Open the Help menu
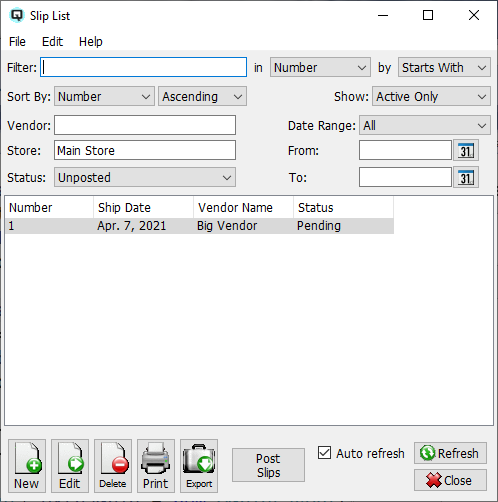This screenshot has height=502, width=498. (91, 42)
